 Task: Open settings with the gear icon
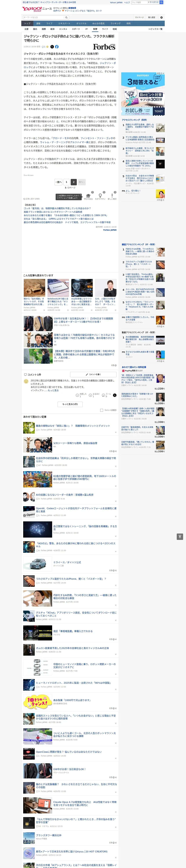(x=161, y=18)
